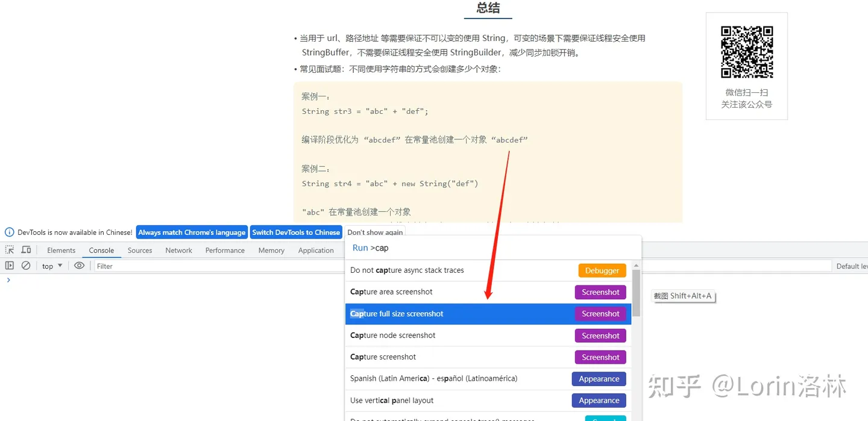Click the console prompt chevron

[8, 280]
